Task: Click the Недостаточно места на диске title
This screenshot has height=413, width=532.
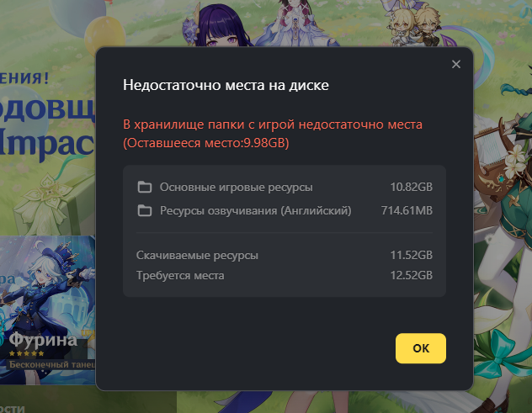Action: coord(226,85)
